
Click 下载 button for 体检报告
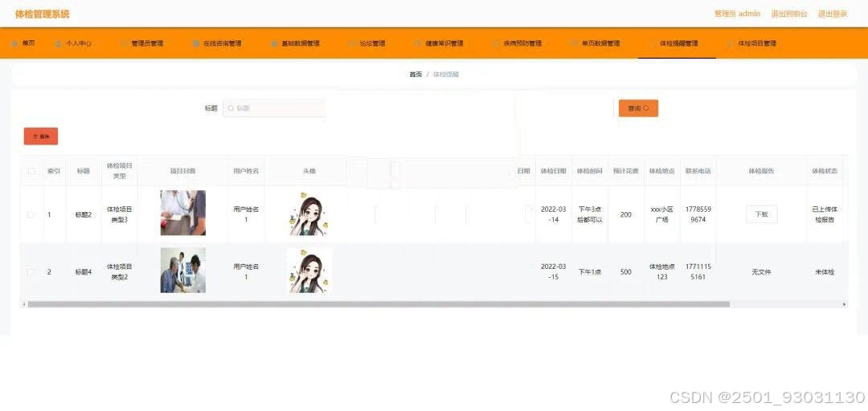pos(762,214)
